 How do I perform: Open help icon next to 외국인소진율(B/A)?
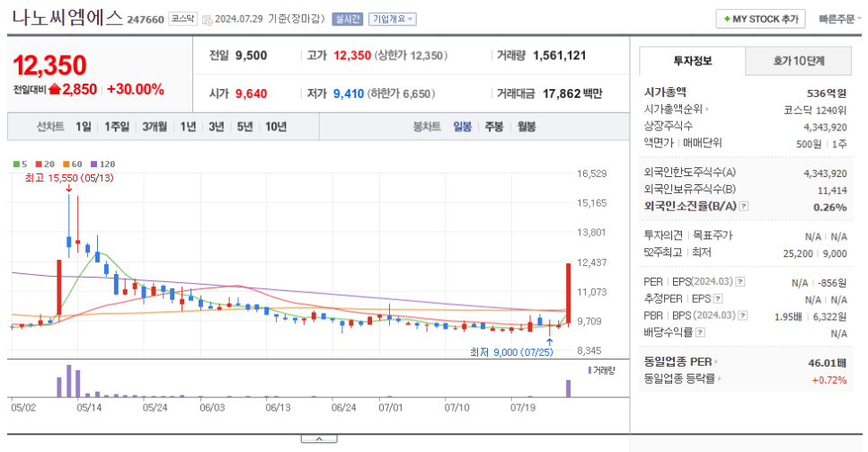tap(744, 206)
